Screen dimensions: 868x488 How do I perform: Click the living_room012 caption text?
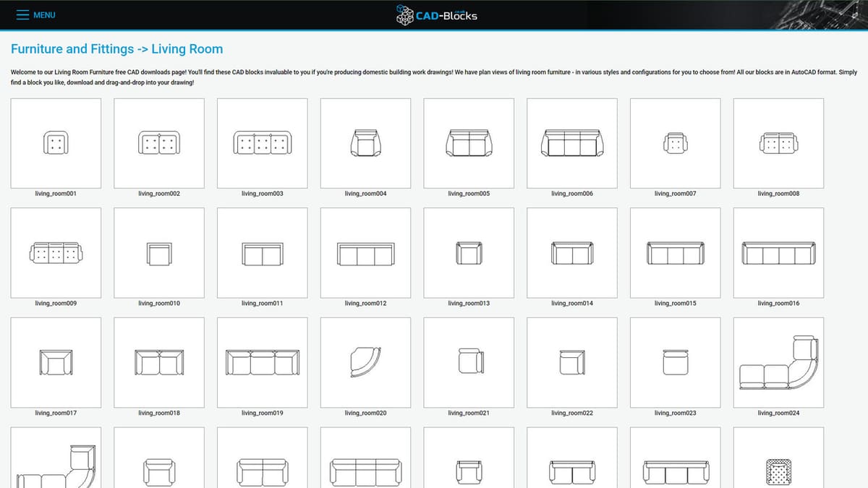pyautogui.click(x=365, y=304)
